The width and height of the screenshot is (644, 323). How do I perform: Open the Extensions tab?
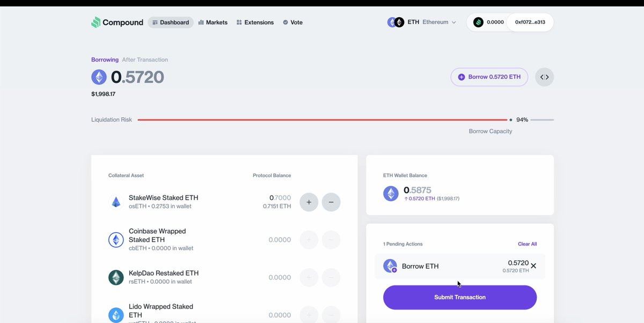tap(255, 23)
